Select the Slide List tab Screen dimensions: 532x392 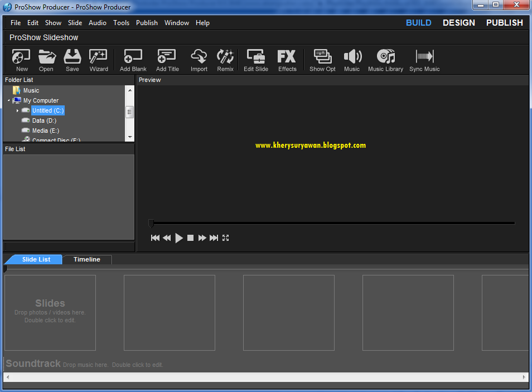click(x=35, y=259)
